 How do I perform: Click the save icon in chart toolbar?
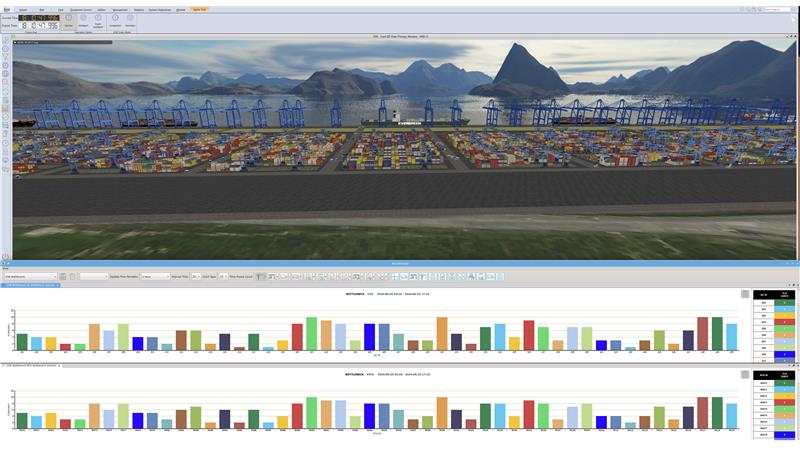click(63, 277)
